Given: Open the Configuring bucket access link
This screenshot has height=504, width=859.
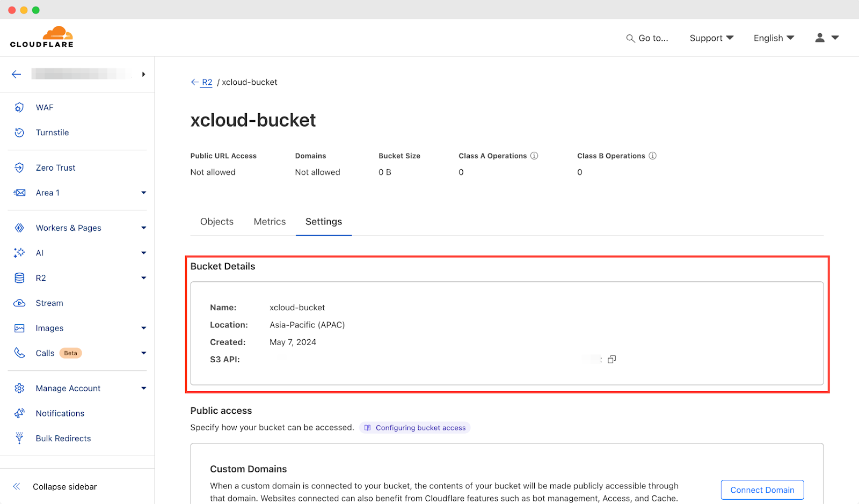Looking at the screenshot, I should [415, 428].
